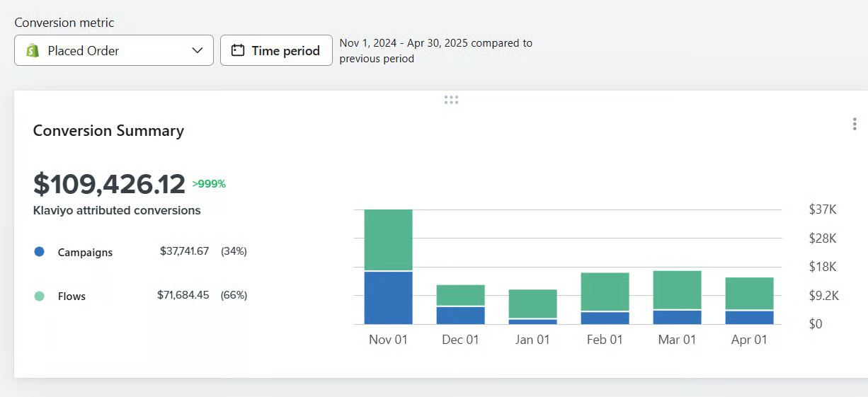Click the Time period label text

coord(285,51)
